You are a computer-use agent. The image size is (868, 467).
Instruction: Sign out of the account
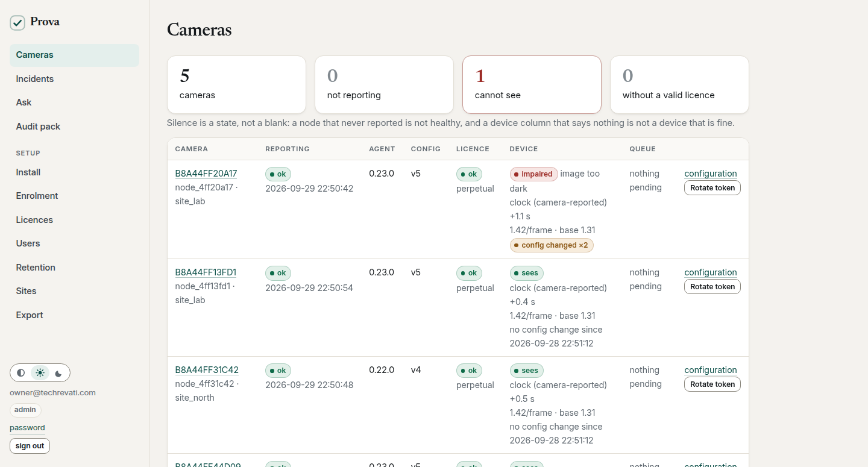[30, 446]
